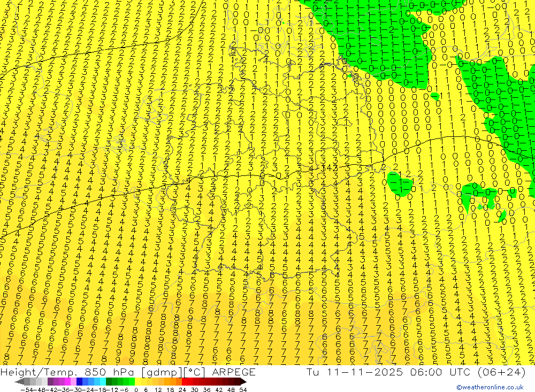The width and height of the screenshot is (535, 392).
Task: Pick the bright red swatch above 24
Action: pyautogui.click(x=185, y=382)
